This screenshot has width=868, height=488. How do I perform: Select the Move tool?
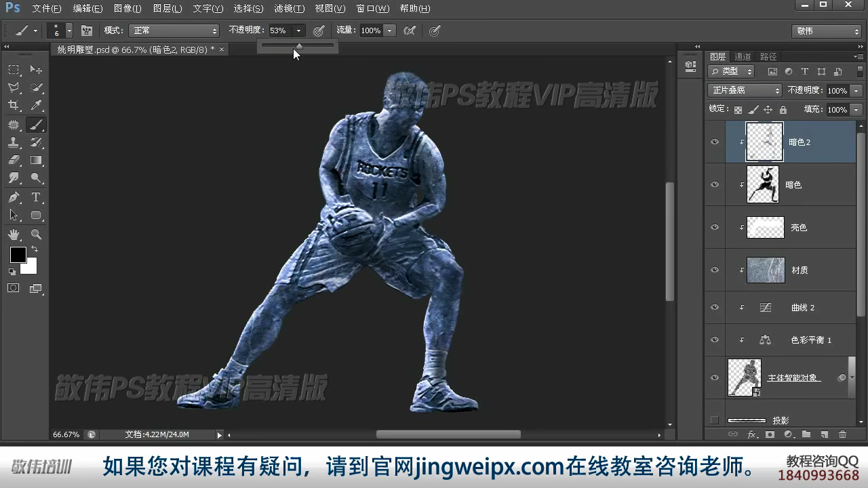pyautogui.click(x=36, y=69)
